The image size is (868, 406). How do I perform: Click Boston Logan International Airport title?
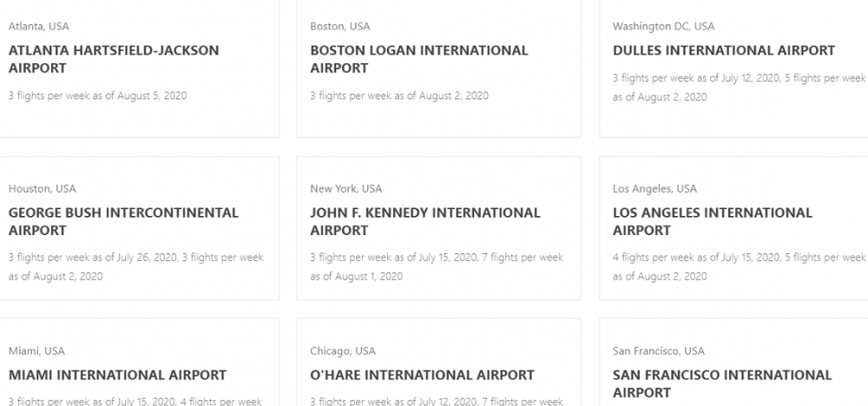click(418, 59)
